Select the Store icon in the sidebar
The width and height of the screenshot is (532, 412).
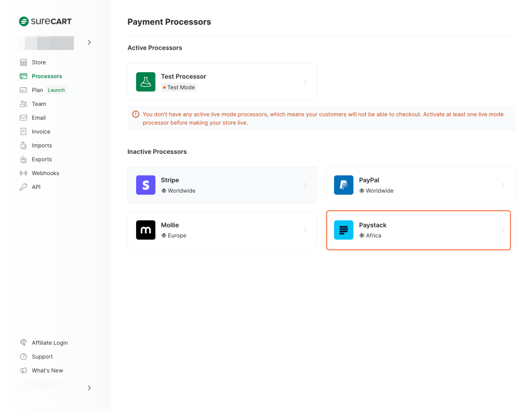click(x=24, y=62)
